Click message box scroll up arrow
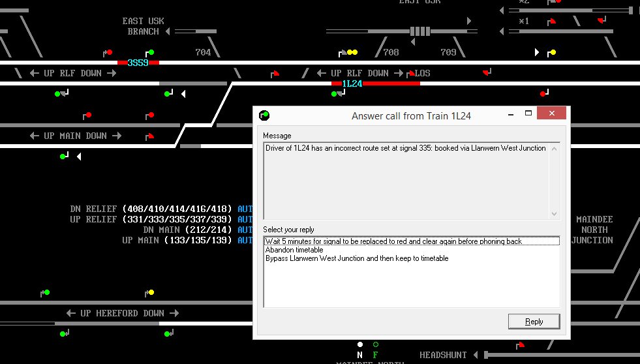This screenshot has width=640, height=364. (x=554, y=149)
